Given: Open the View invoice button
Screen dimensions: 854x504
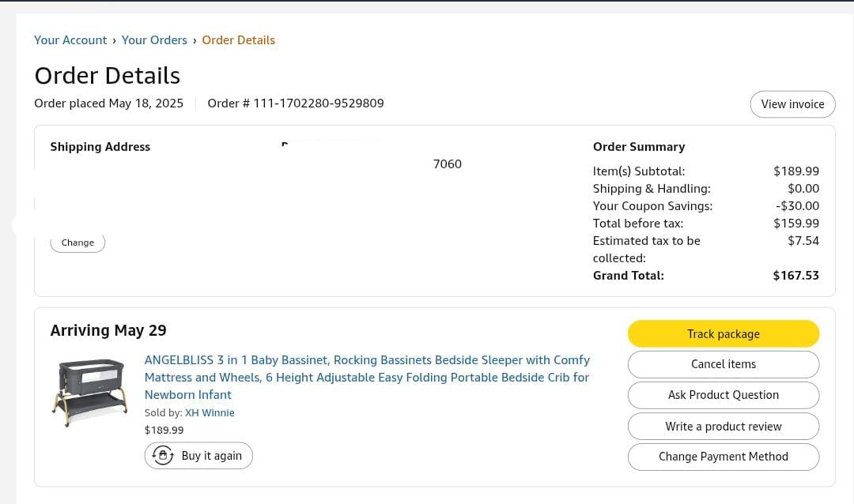Looking at the screenshot, I should pos(792,104).
